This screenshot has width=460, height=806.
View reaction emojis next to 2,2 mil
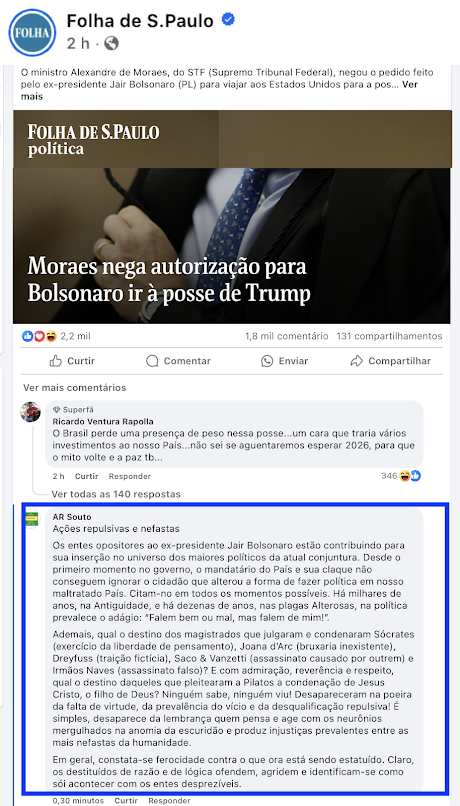(x=40, y=336)
